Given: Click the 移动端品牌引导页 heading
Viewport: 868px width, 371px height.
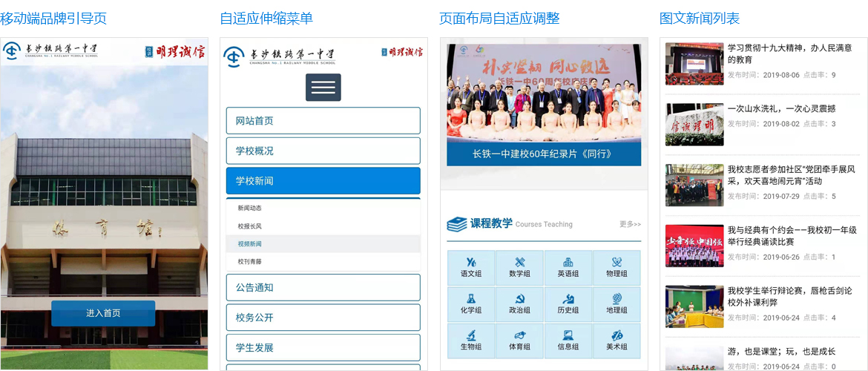Looking at the screenshot, I should coord(53,19).
